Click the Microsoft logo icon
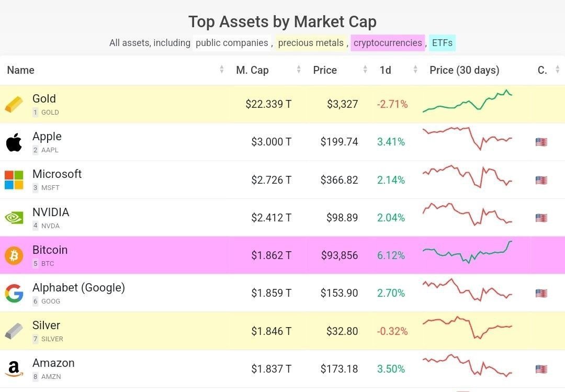Screen dimensions: 565x392 [x=14, y=180]
